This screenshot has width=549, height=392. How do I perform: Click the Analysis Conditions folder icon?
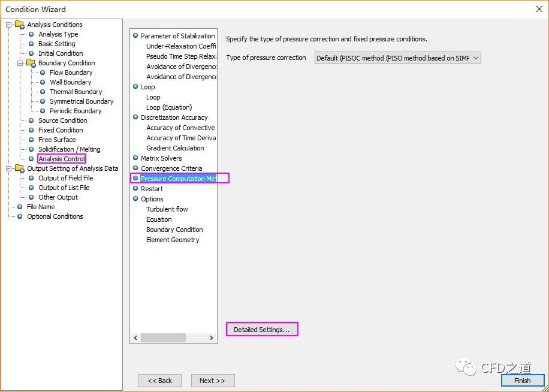[19, 25]
